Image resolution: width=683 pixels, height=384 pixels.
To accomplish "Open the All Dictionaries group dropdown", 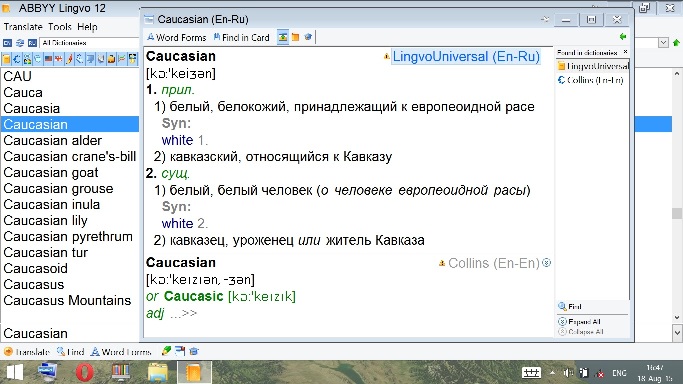I will (663, 43).
